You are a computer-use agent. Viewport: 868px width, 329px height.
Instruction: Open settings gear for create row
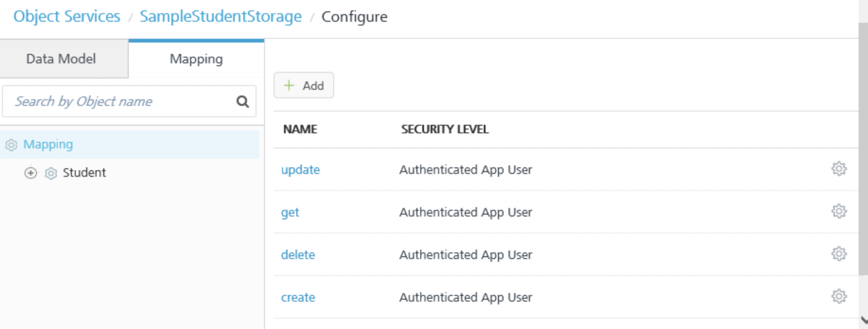839,296
